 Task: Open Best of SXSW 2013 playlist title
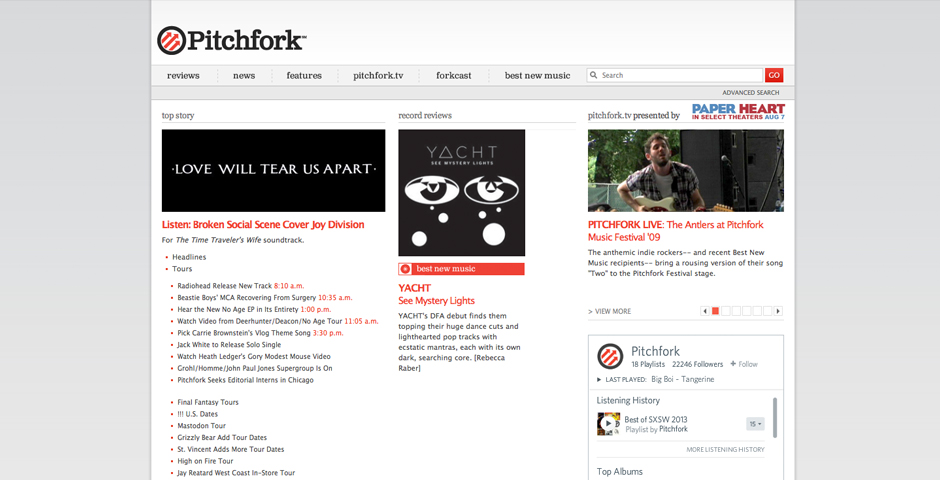tap(656, 419)
